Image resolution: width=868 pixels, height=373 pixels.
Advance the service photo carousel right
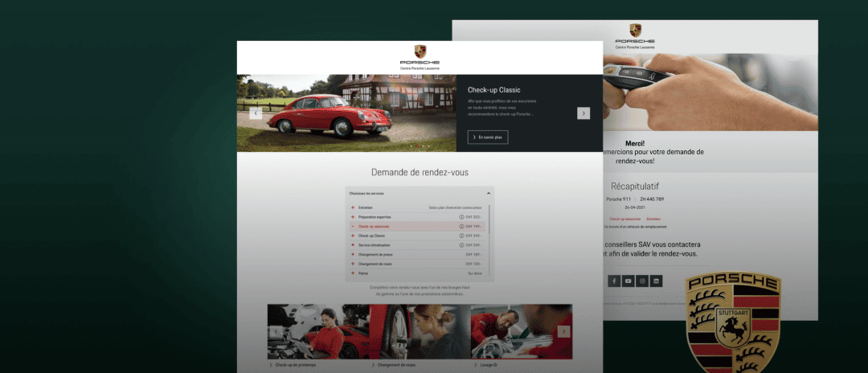pos(563,331)
